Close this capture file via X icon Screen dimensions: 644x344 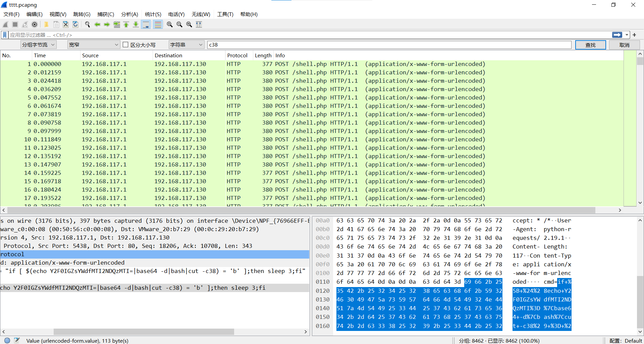[x=66, y=24]
